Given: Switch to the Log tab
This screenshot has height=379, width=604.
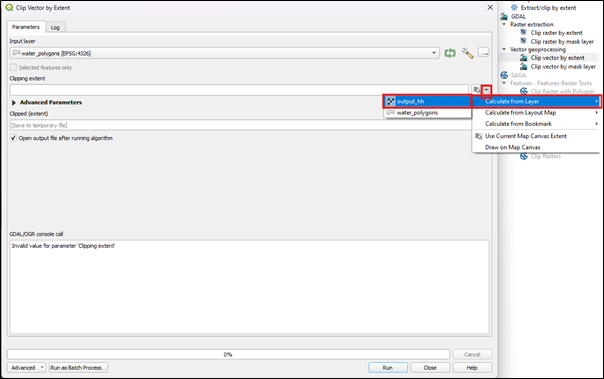Looking at the screenshot, I should coord(55,27).
